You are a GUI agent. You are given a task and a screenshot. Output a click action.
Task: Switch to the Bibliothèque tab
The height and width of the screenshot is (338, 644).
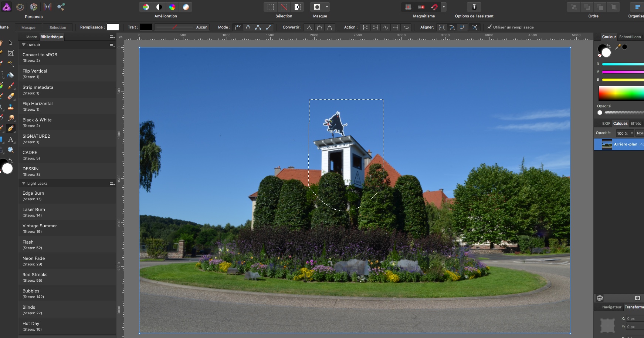tap(52, 37)
